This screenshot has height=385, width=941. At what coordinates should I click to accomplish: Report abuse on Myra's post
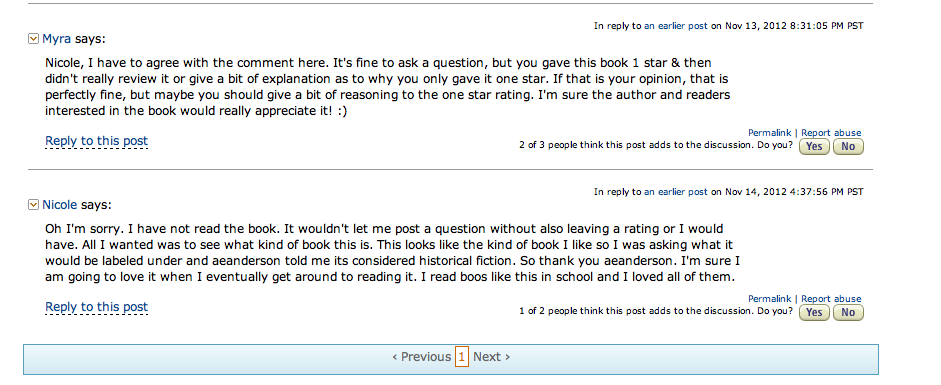point(831,133)
